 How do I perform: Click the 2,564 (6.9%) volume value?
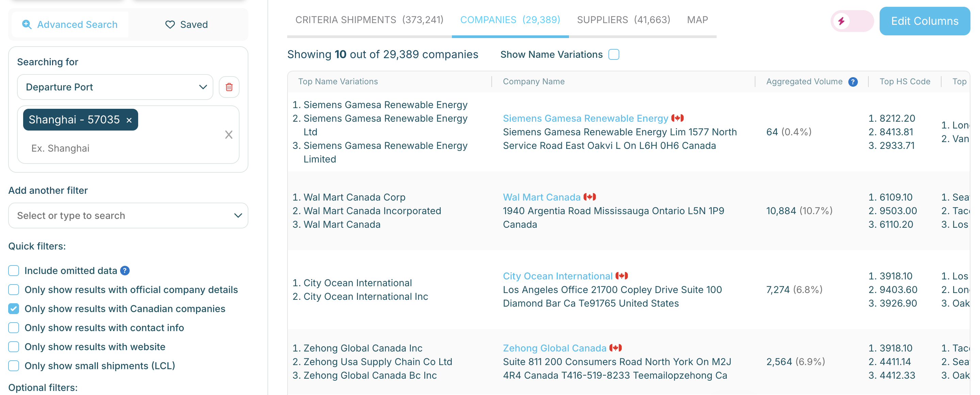pos(795,362)
